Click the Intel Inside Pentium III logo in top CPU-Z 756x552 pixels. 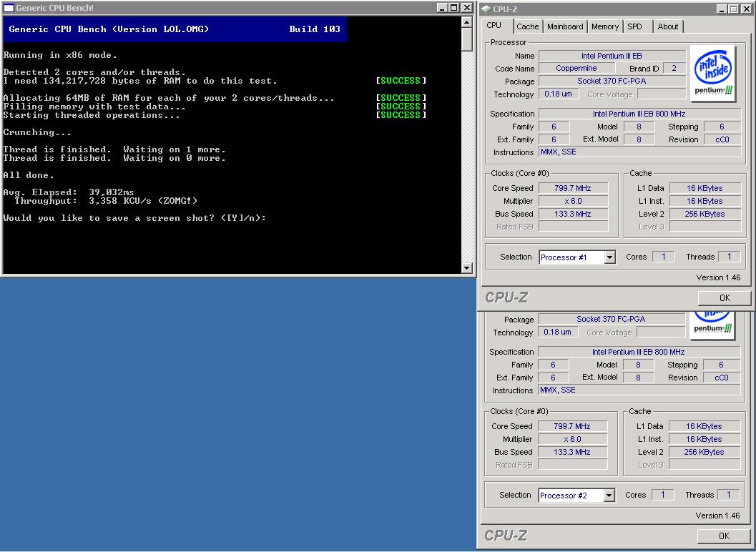tap(713, 73)
